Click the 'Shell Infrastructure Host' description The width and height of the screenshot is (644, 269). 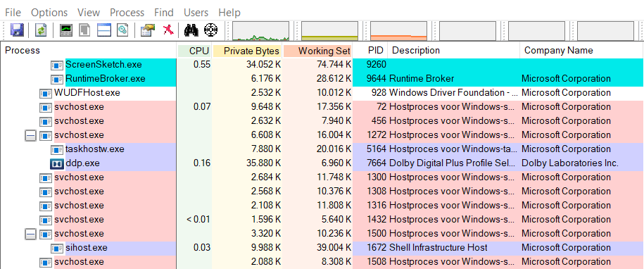point(438,248)
